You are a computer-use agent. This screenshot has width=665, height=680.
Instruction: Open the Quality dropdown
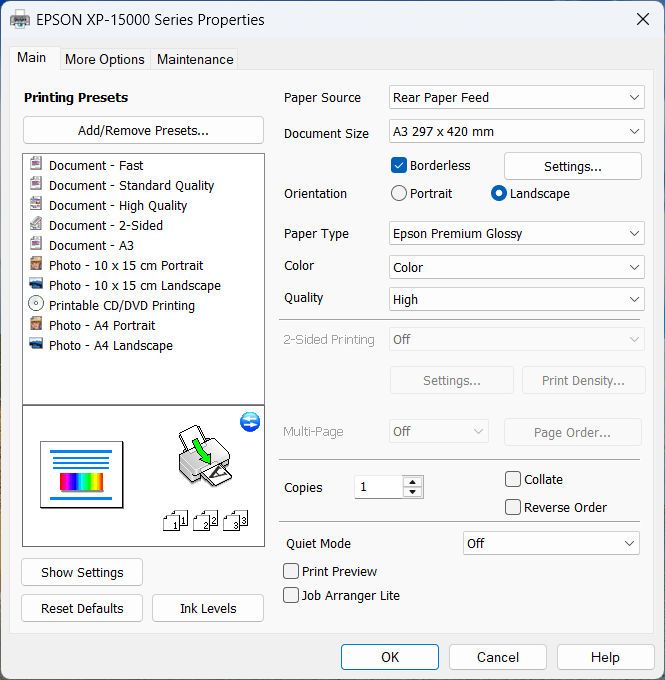click(516, 299)
